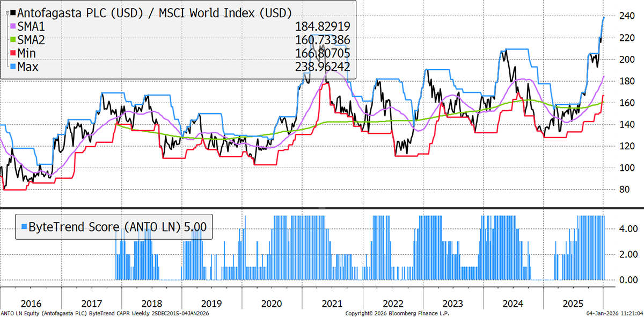Click the 2020 year label on the time axis
This screenshot has width=644, height=317.
[x=272, y=303]
